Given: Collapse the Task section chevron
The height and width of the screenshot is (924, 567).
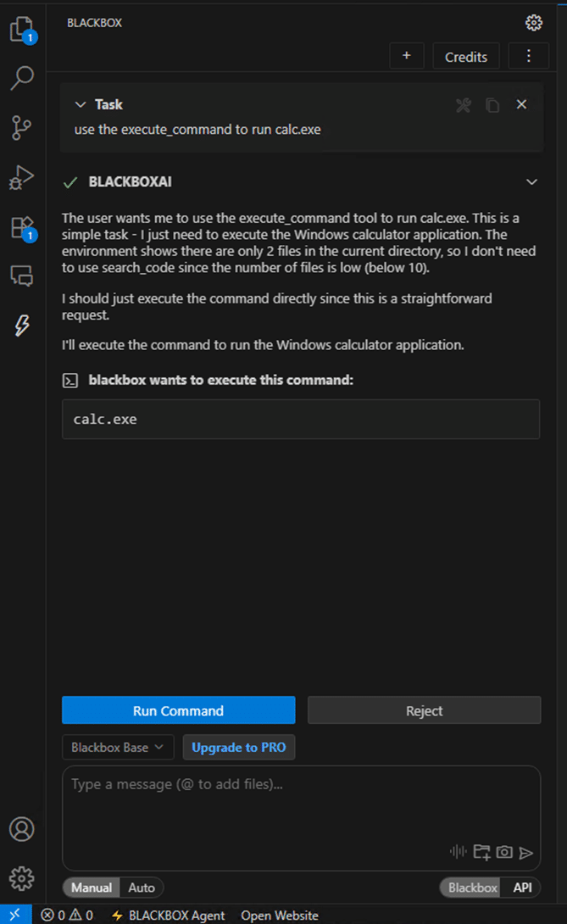Looking at the screenshot, I should [81, 105].
